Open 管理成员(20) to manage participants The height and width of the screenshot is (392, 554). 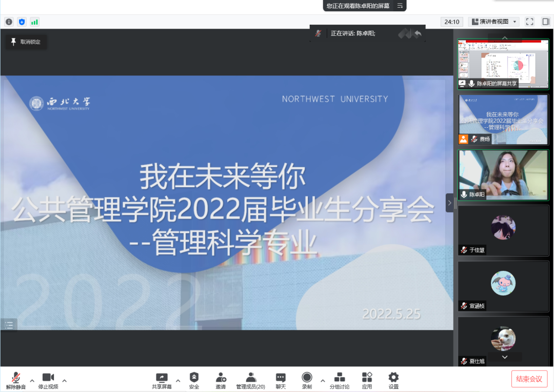251,380
